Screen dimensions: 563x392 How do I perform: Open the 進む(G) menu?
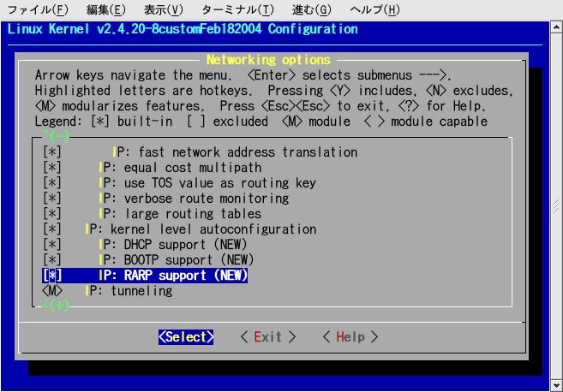[x=312, y=9]
